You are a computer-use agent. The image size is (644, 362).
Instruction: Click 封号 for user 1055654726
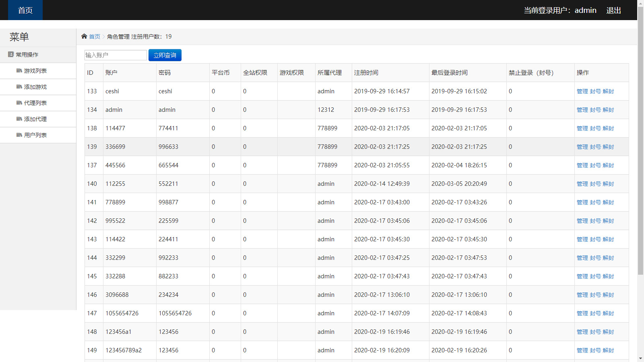pos(595,313)
